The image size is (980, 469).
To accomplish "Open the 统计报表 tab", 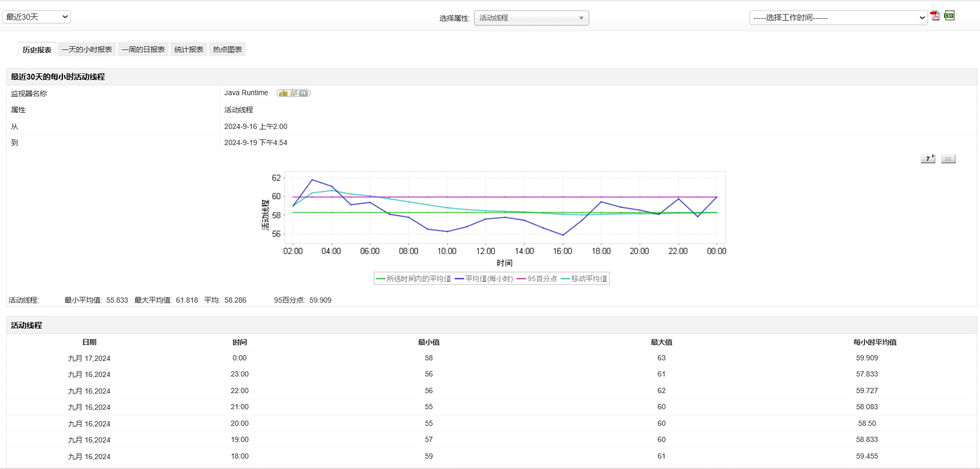I will [188, 49].
